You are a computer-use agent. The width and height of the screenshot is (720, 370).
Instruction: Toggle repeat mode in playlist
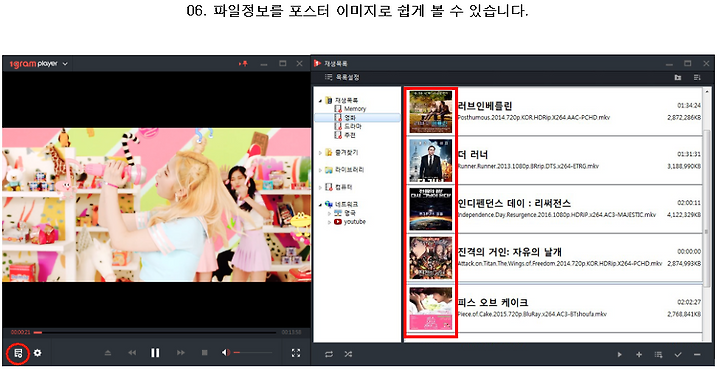329,354
